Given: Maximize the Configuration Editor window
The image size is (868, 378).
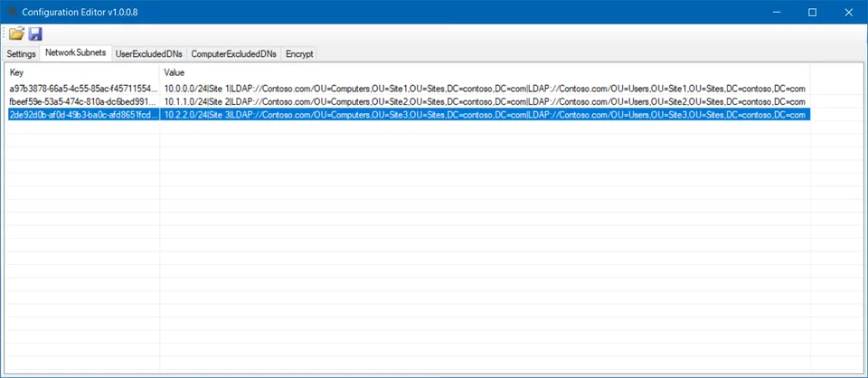Looking at the screenshot, I should [812, 12].
